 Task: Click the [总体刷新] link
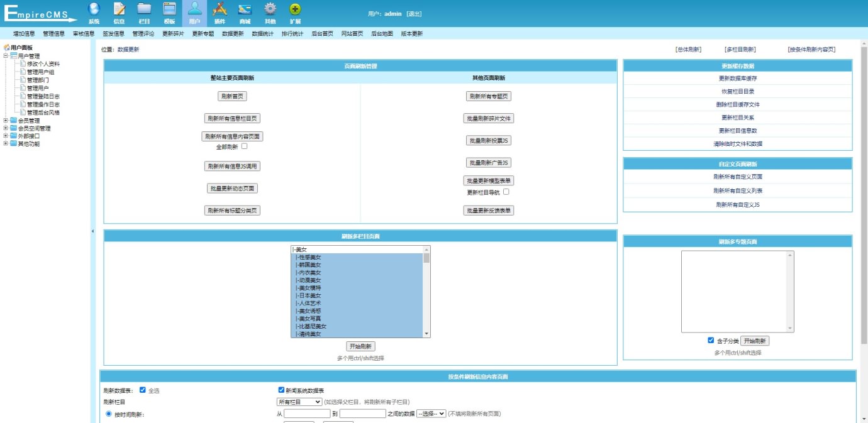tap(688, 49)
